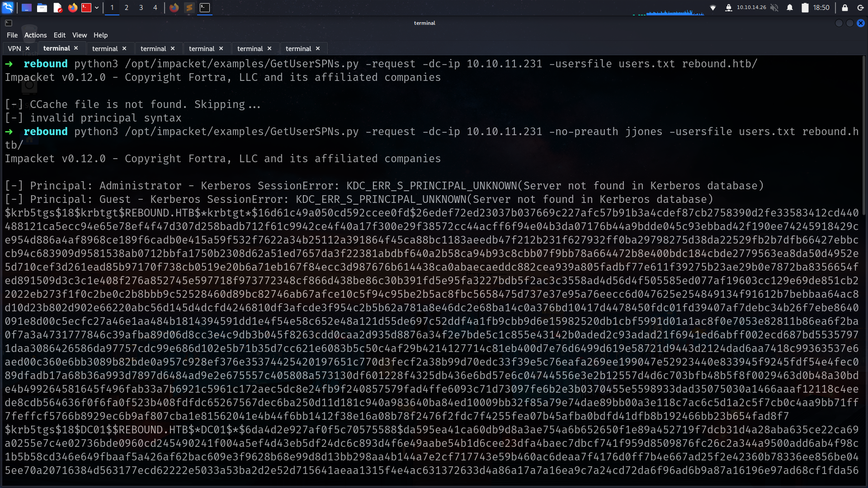The width and height of the screenshot is (868, 488).
Task: Minimize the terminal window
Action: [x=839, y=23]
